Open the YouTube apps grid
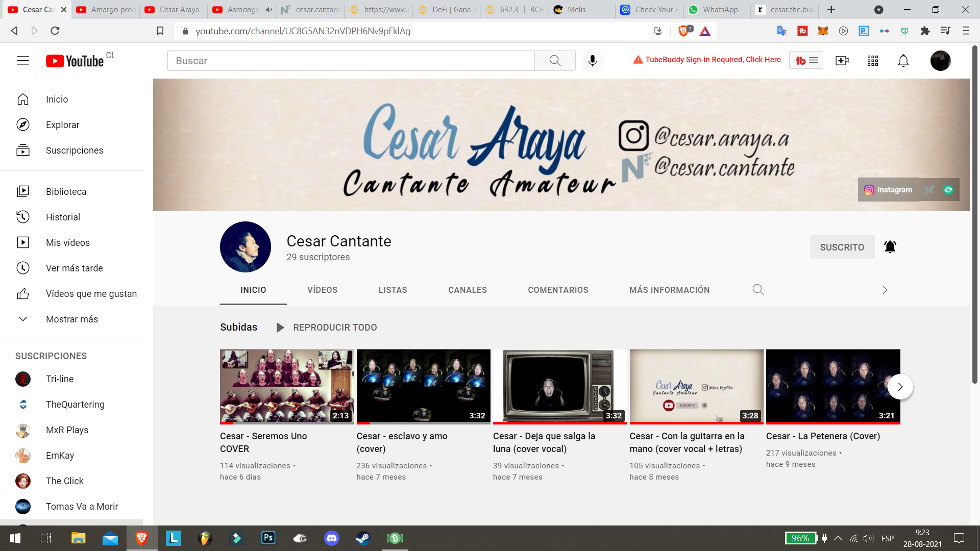Image resolution: width=980 pixels, height=551 pixels. (x=872, y=61)
